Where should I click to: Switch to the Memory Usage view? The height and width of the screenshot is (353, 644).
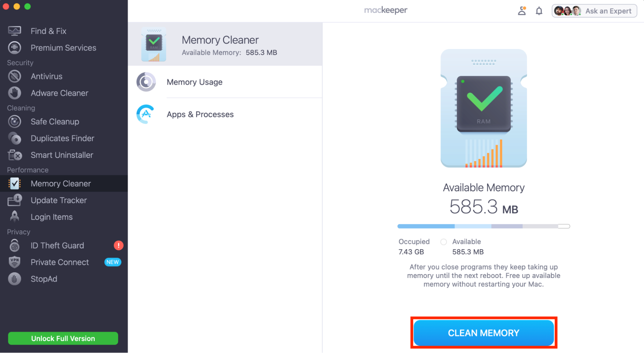194,82
